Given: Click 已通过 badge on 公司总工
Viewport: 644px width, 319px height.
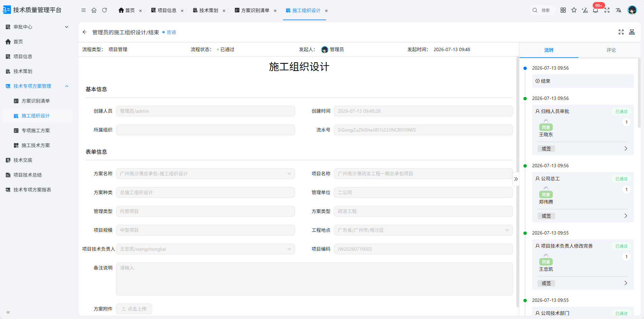Looking at the screenshot, I should (x=621, y=179).
